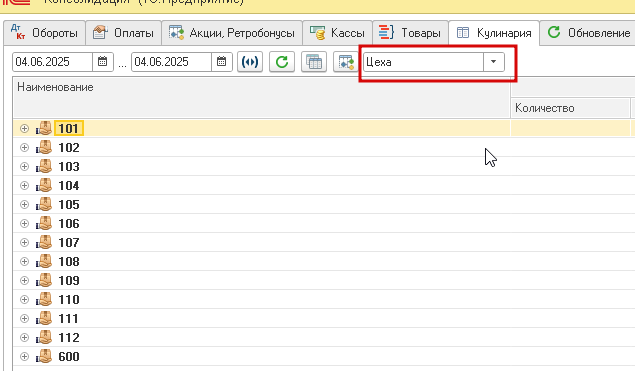Click the box icon of row 110

(x=44, y=299)
